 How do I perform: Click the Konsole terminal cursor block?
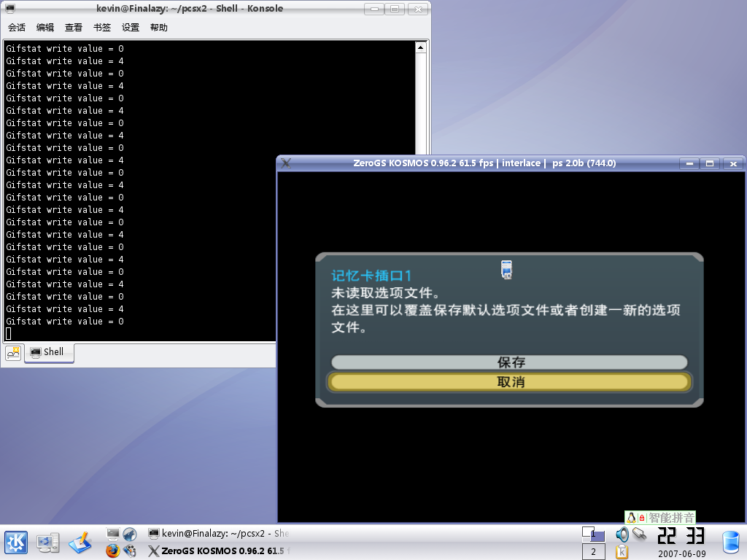[x=9, y=334]
